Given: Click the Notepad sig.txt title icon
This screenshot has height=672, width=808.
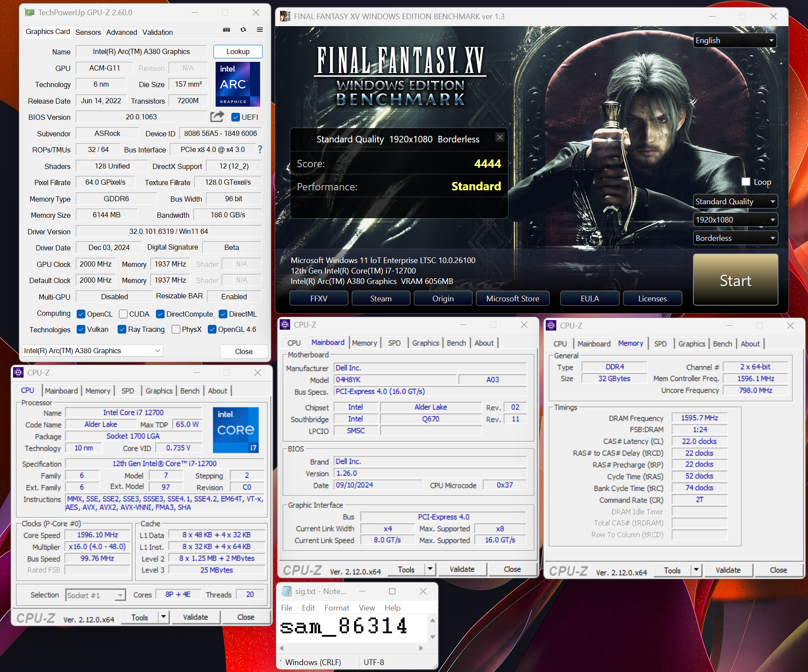Looking at the screenshot, I should tap(287, 591).
